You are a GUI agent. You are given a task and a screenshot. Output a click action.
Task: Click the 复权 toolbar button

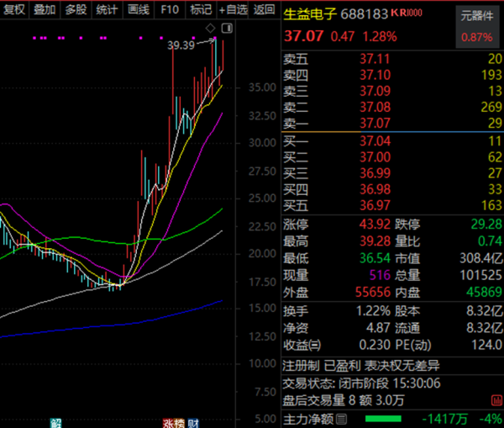[14, 9]
